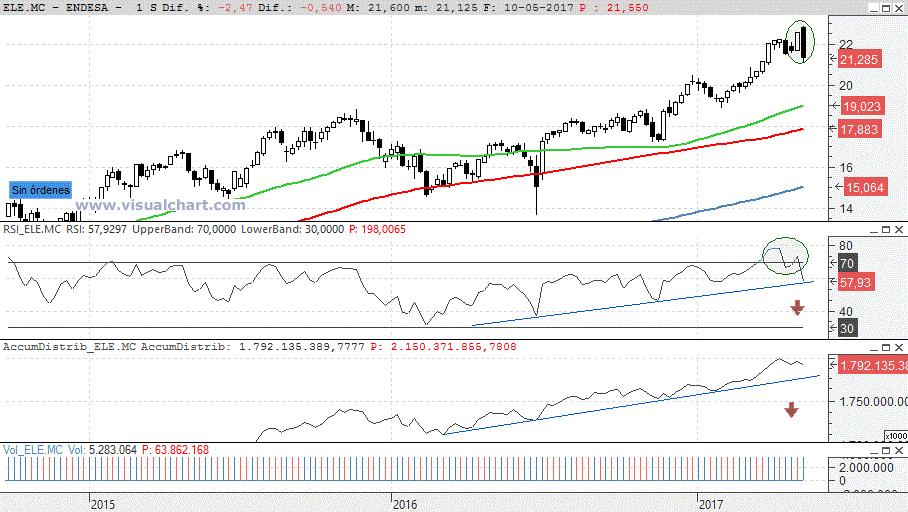Click the x1000 scale indicator
The image size is (908, 512).
896,436
